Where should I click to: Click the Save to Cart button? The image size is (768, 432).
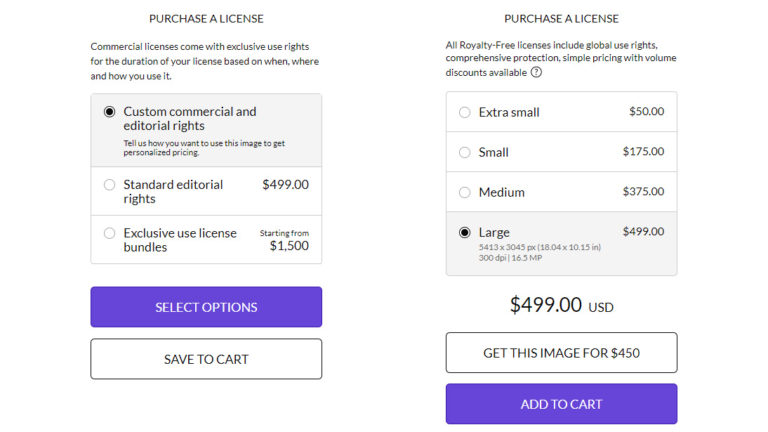click(x=206, y=359)
